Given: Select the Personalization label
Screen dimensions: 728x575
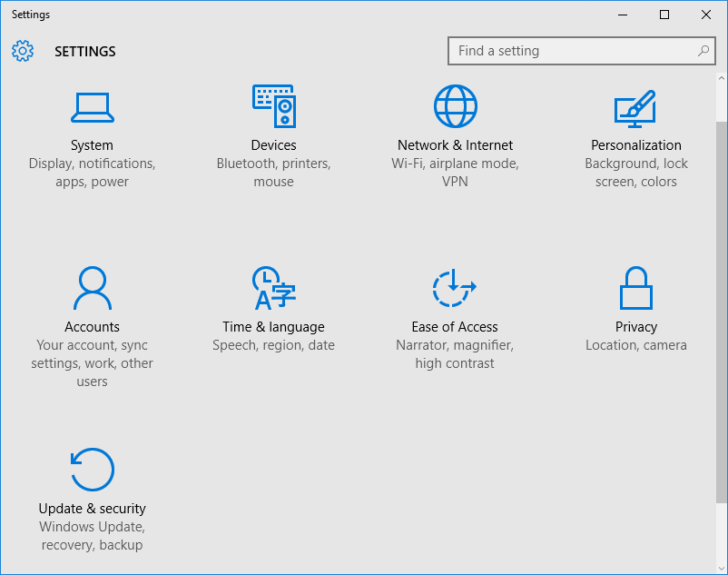Looking at the screenshot, I should (x=636, y=145).
